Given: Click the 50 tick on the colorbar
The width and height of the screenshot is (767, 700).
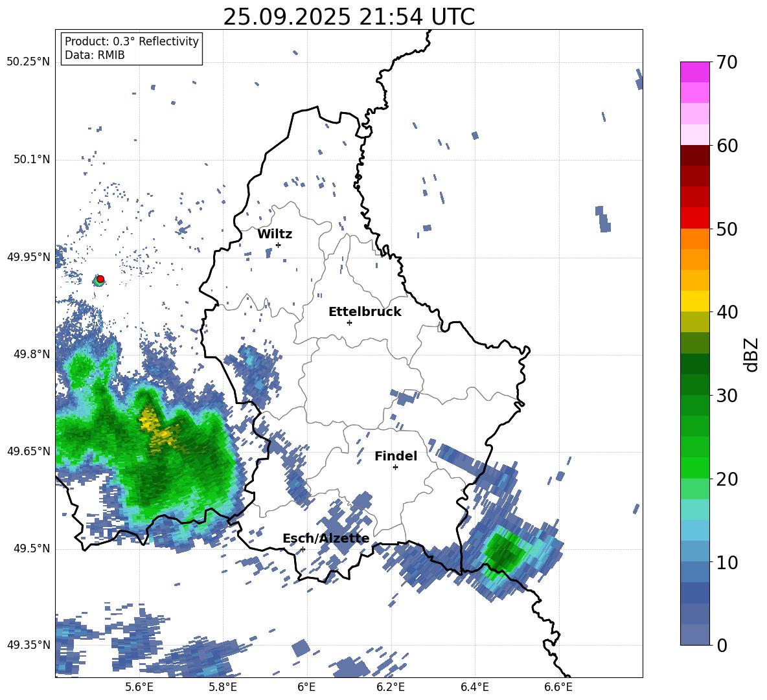Looking at the screenshot, I should (727, 229).
